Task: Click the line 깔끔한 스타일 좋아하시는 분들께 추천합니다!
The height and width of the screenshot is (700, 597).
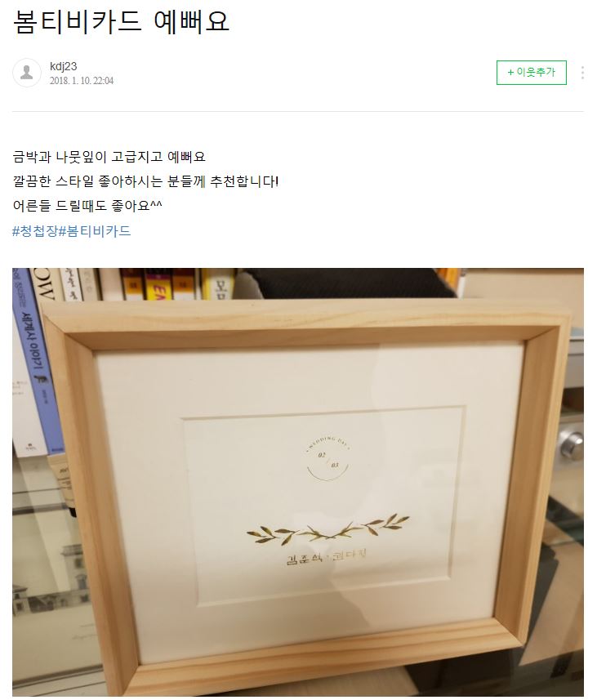Action: coord(145,181)
